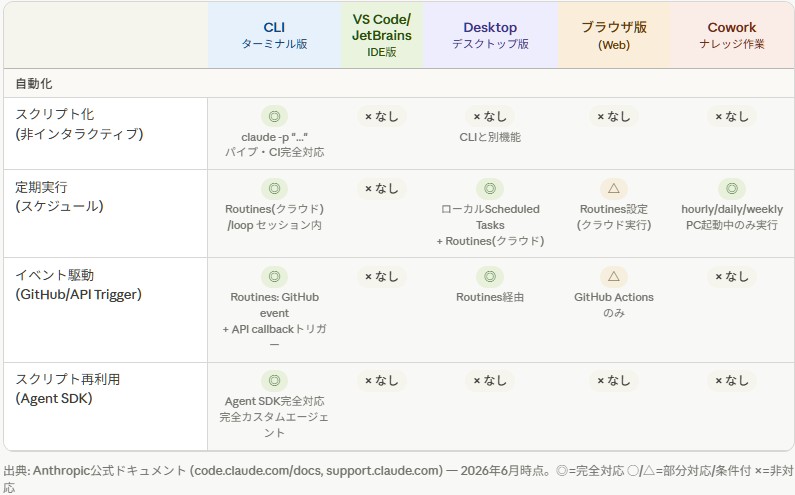Click the Desktop デスクトップ版 column header
The width and height of the screenshot is (795, 495).
490,35
